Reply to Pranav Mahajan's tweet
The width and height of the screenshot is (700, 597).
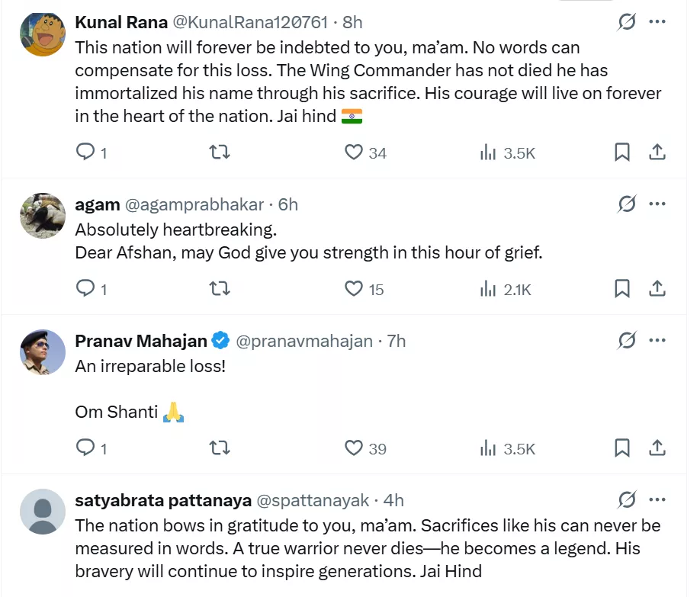pos(85,448)
